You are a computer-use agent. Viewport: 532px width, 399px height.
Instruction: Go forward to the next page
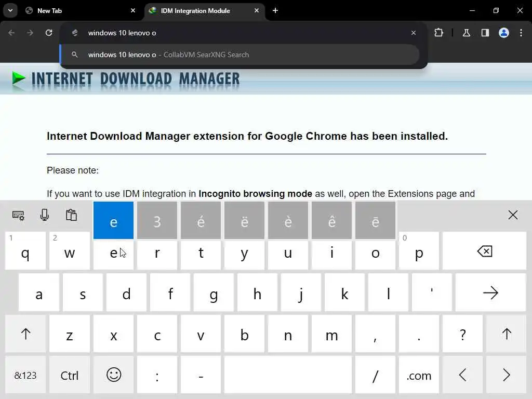pyautogui.click(x=30, y=33)
